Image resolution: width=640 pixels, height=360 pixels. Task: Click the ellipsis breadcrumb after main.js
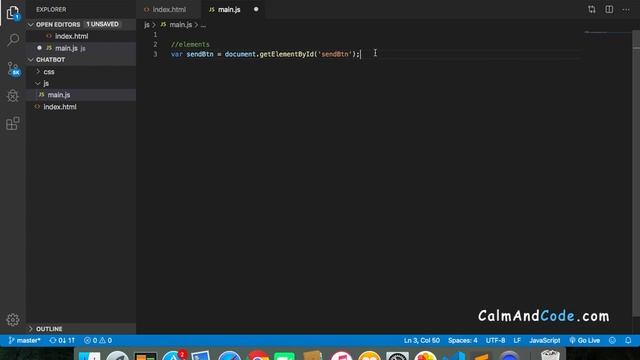(x=203, y=25)
